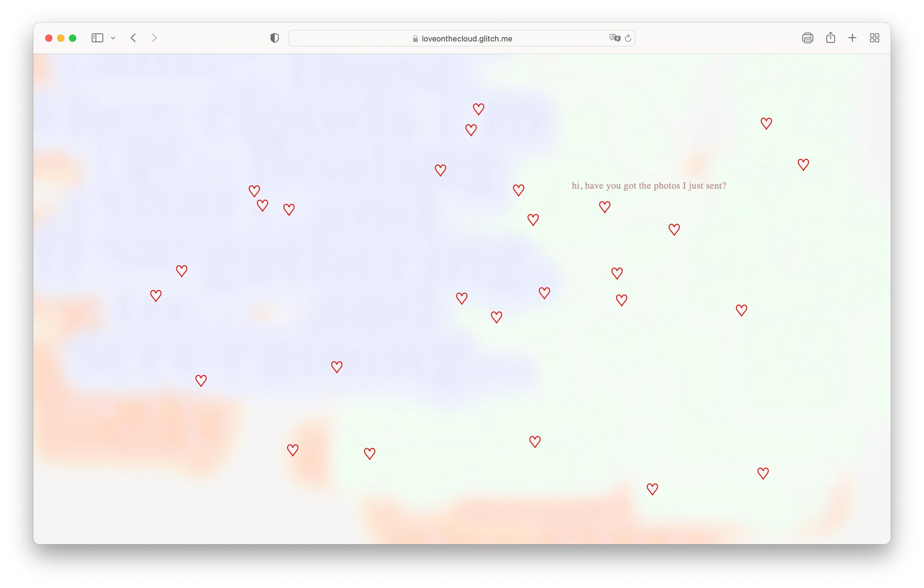Go forward to the next page

click(x=154, y=38)
